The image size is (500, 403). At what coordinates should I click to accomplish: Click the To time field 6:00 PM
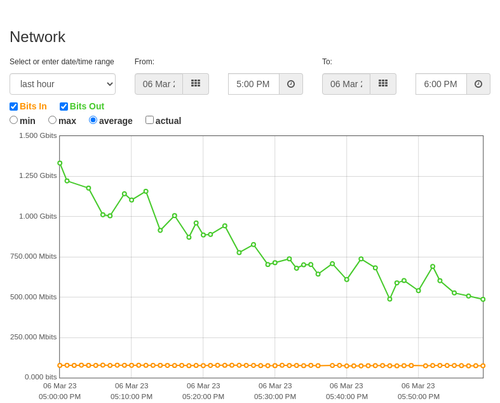441,84
